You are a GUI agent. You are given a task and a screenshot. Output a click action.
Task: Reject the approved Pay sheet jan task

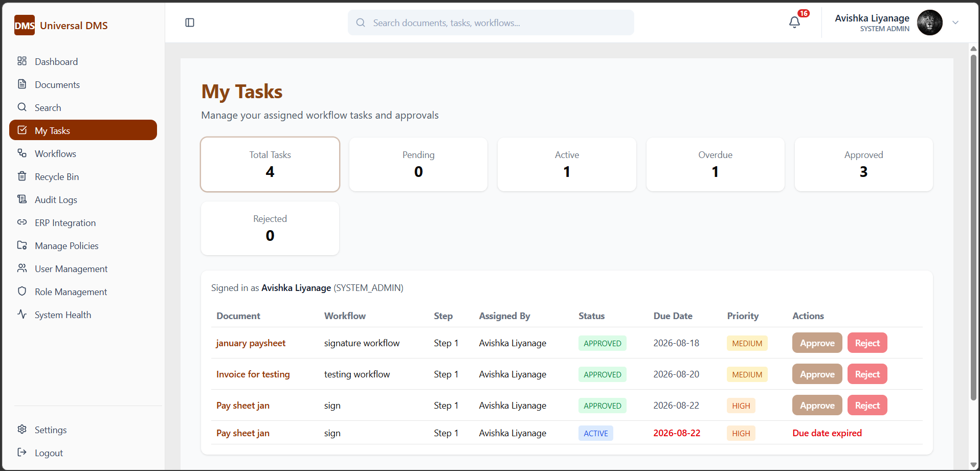click(867, 405)
